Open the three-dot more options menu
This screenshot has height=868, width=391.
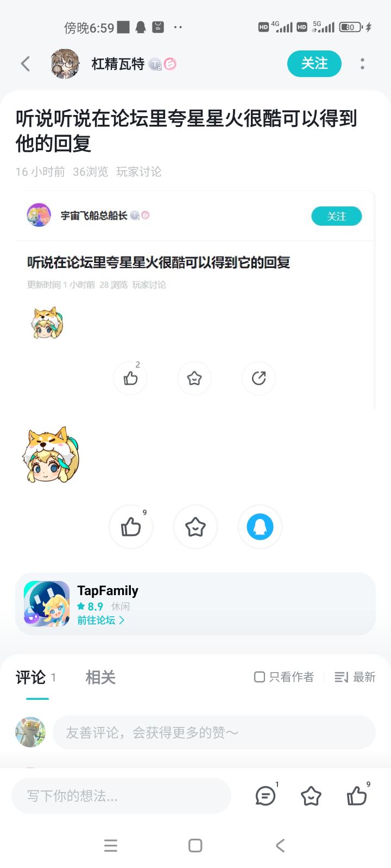362,63
